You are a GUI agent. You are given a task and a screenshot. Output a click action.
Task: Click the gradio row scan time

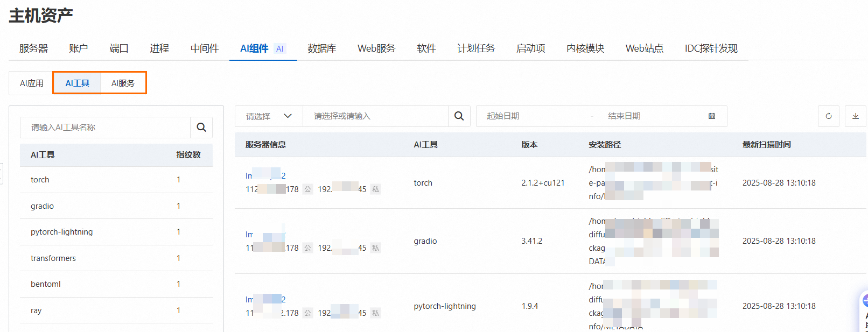(779, 241)
